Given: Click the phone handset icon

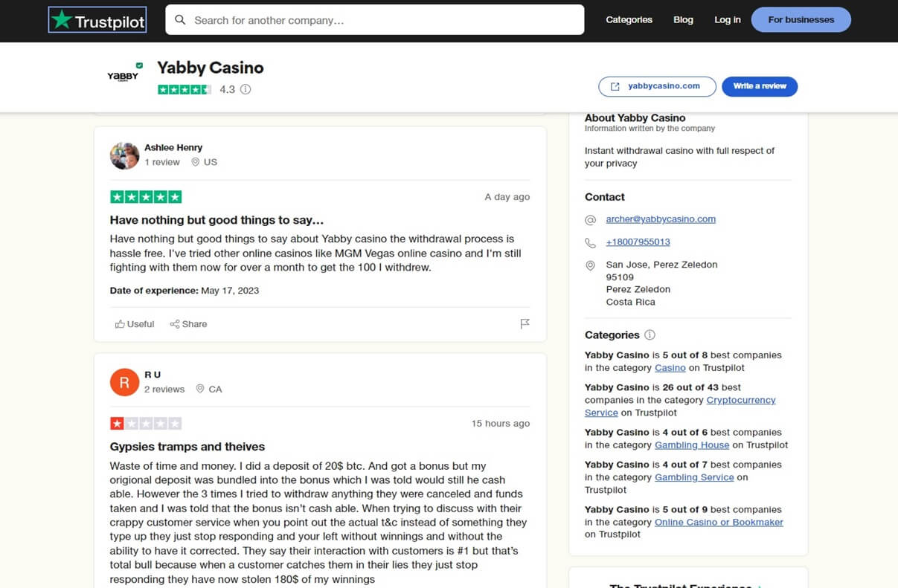Looking at the screenshot, I should [x=591, y=243].
